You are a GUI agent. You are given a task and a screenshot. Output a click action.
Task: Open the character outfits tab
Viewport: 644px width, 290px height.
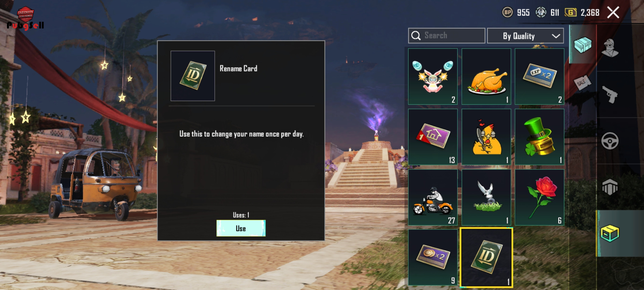(x=610, y=48)
